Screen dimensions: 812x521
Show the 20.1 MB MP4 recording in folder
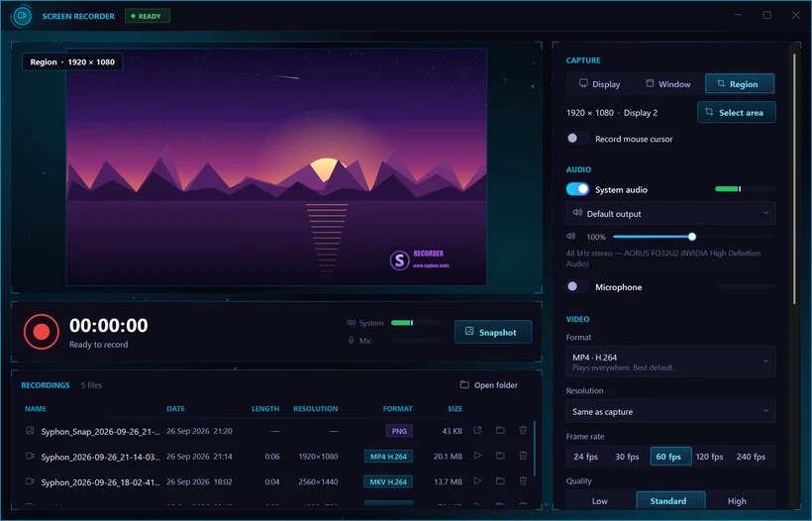(500, 456)
